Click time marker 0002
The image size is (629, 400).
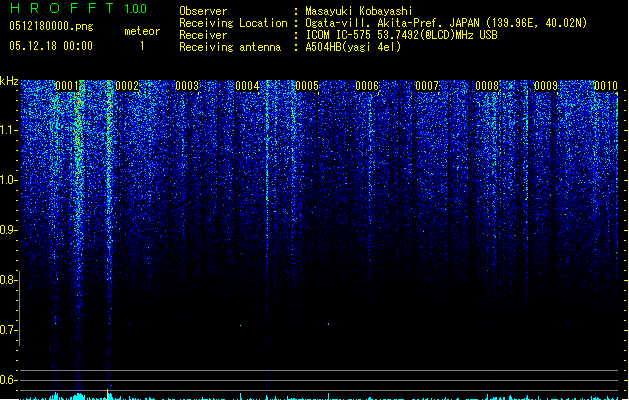127,86
